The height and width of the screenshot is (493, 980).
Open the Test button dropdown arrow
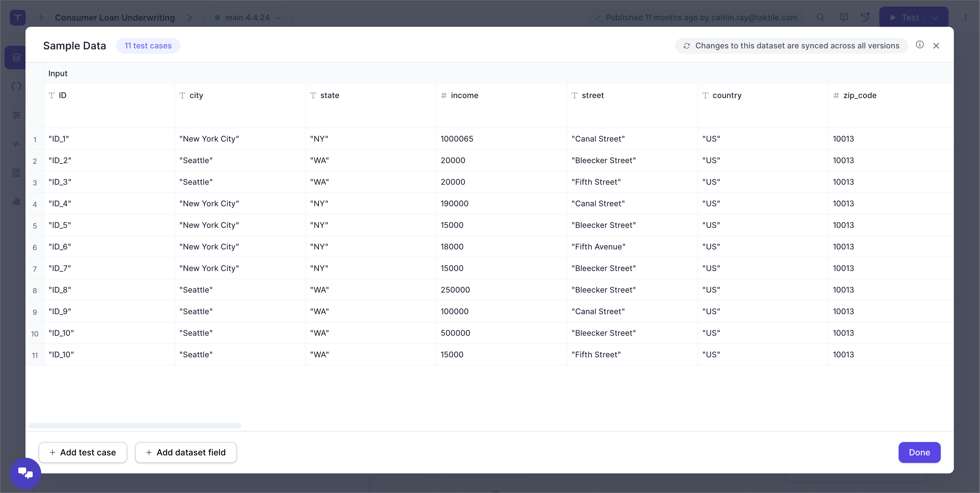pyautogui.click(x=935, y=18)
